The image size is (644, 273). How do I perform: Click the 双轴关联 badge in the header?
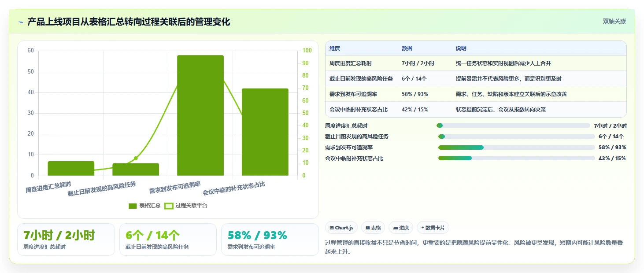point(614,21)
